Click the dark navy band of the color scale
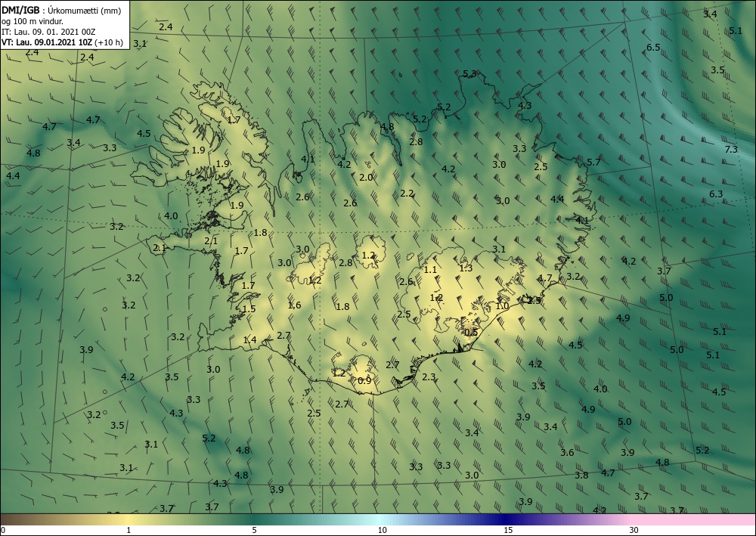 coord(507,519)
